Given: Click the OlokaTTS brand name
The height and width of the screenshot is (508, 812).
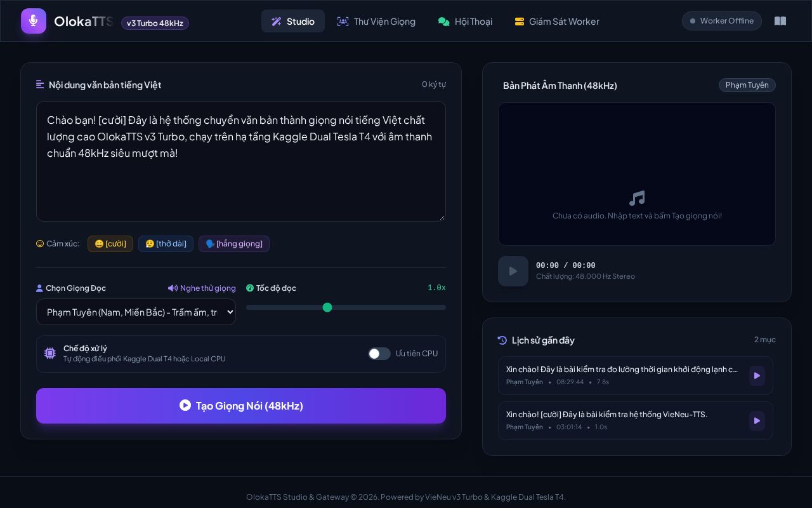Looking at the screenshot, I should pyautogui.click(x=84, y=21).
